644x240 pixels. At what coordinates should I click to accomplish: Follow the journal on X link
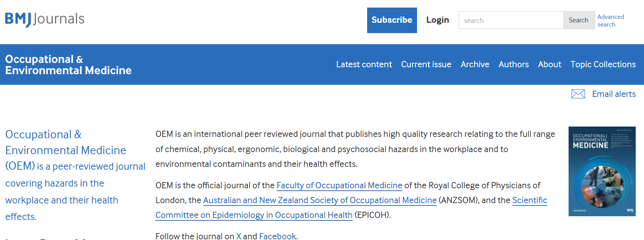point(239,236)
